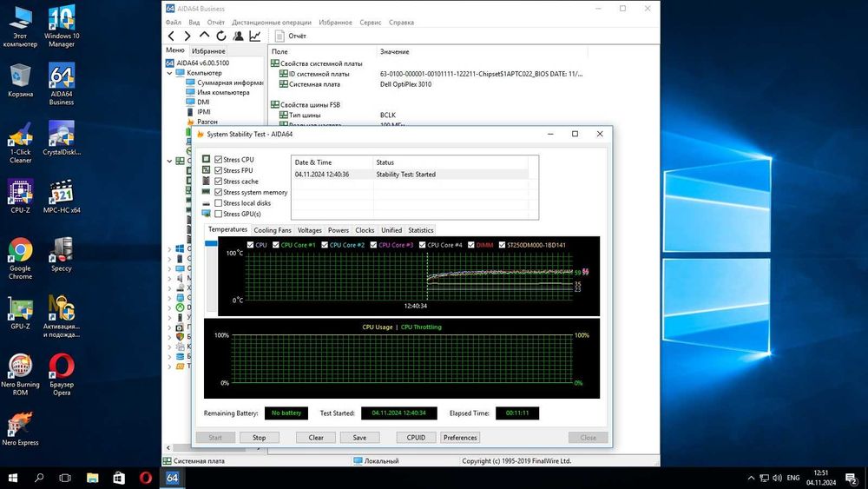
Task: Open CPU-Z desktop icon
Action: point(21,196)
